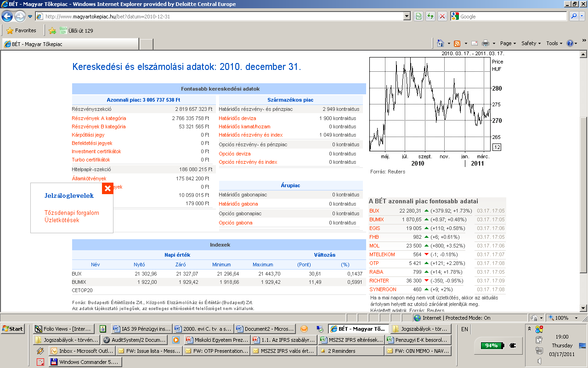Click the Read Mail envelope icon
Viewport: 588px width, 368px height.
point(475,43)
